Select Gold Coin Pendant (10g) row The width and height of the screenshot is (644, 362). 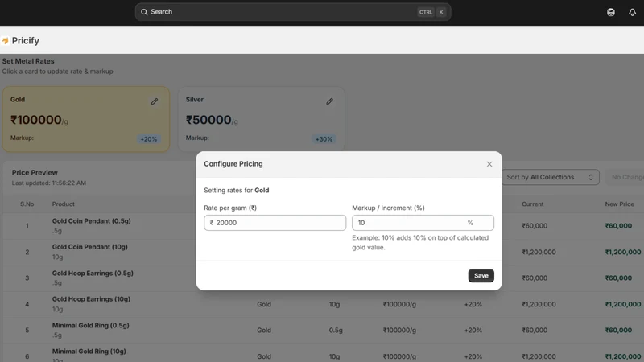point(324,252)
